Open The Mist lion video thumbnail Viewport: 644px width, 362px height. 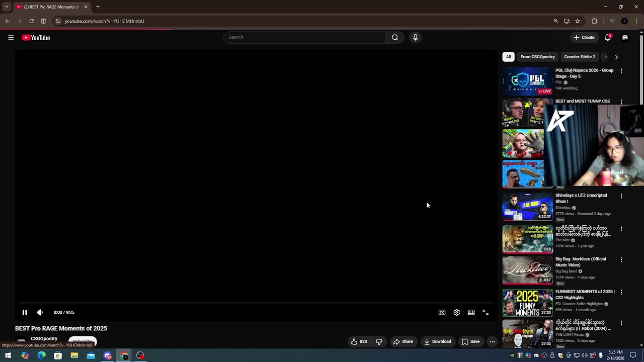coord(527,238)
